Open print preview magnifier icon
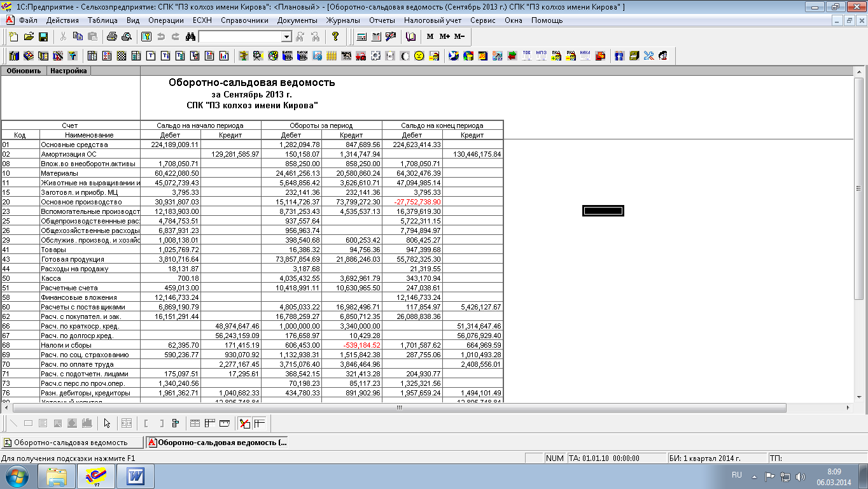This screenshot has width=868, height=489. click(127, 37)
